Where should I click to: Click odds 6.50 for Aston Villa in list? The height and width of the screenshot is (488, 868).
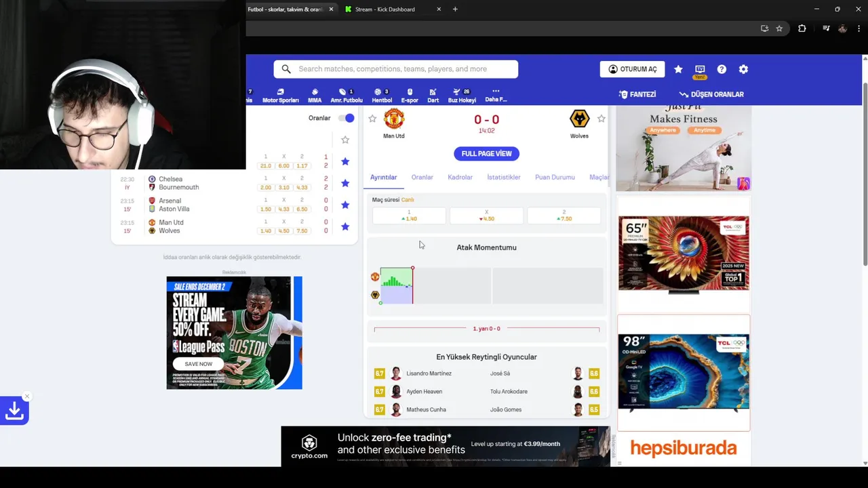(302, 209)
